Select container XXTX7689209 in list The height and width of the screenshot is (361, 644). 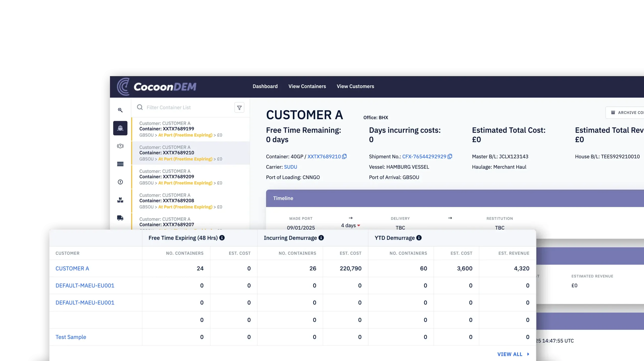click(191, 177)
